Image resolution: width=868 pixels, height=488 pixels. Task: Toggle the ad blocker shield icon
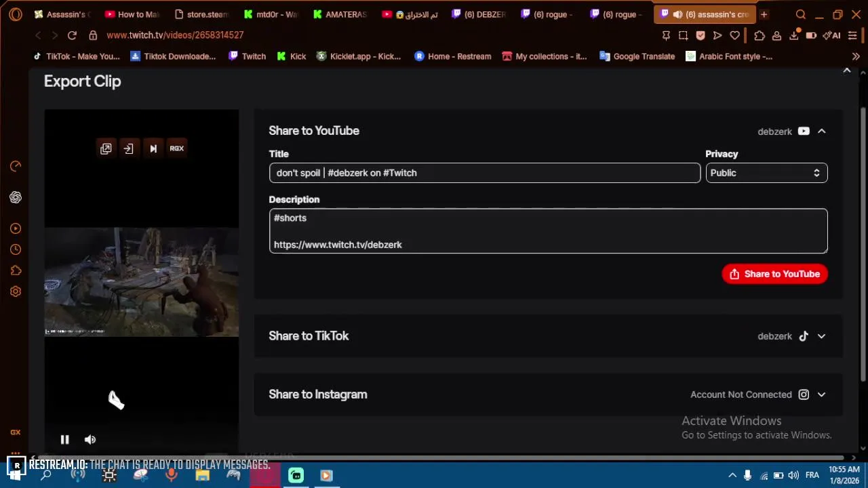[x=701, y=35]
